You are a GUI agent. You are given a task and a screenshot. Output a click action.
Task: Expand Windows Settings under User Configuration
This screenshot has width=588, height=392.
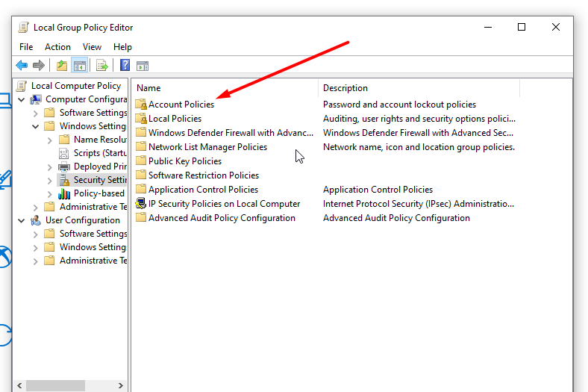tap(36, 248)
